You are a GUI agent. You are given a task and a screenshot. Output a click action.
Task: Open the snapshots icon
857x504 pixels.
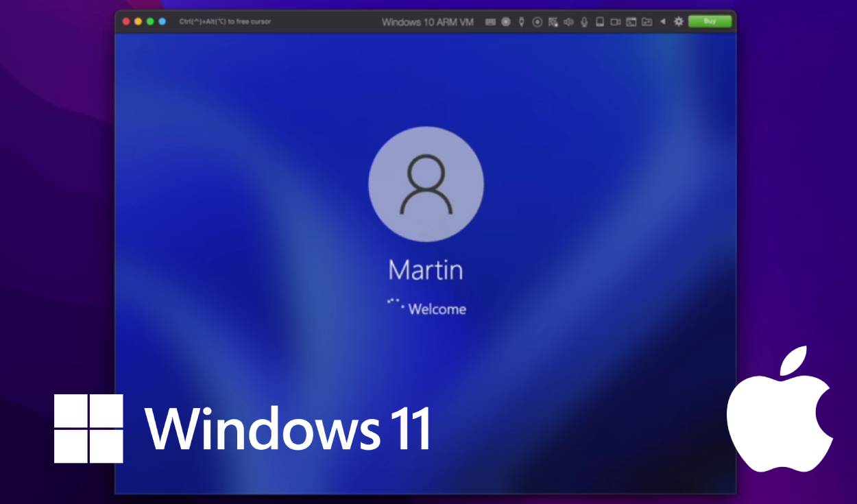[x=631, y=22]
